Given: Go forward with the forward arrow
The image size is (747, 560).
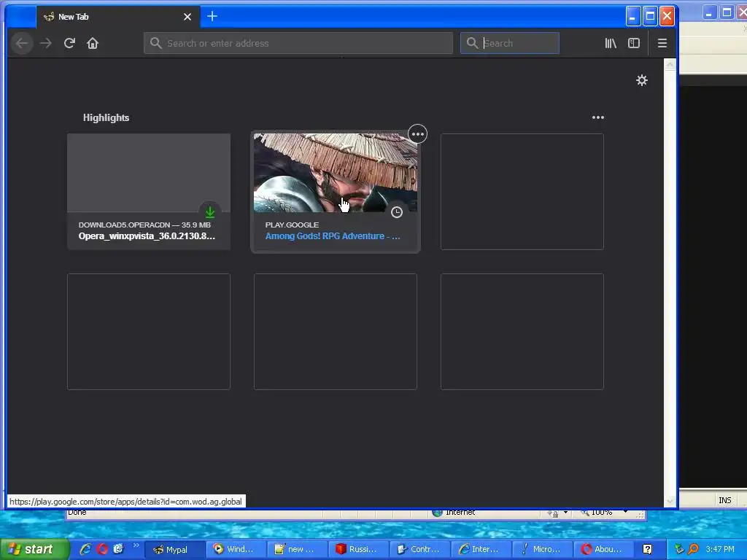Looking at the screenshot, I should pyautogui.click(x=46, y=43).
